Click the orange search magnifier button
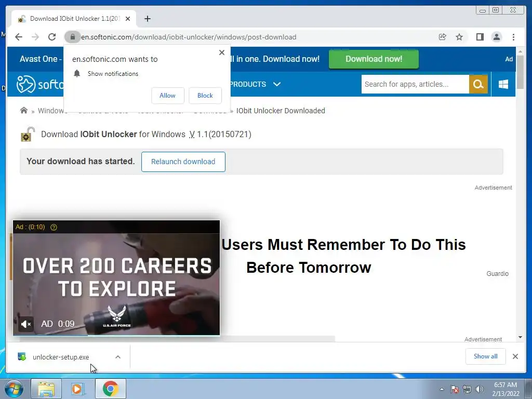The height and width of the screenshot is (399, 532). pyautogui.click(x=478, y=84)
